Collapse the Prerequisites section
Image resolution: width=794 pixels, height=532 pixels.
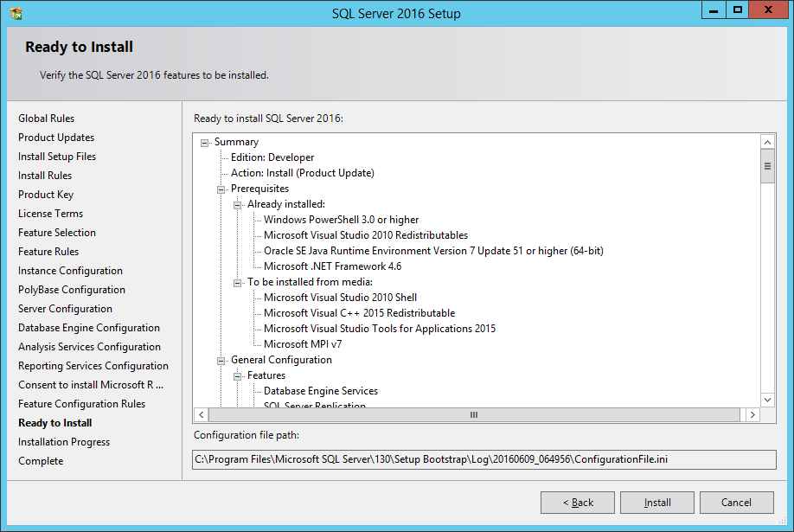222,189
